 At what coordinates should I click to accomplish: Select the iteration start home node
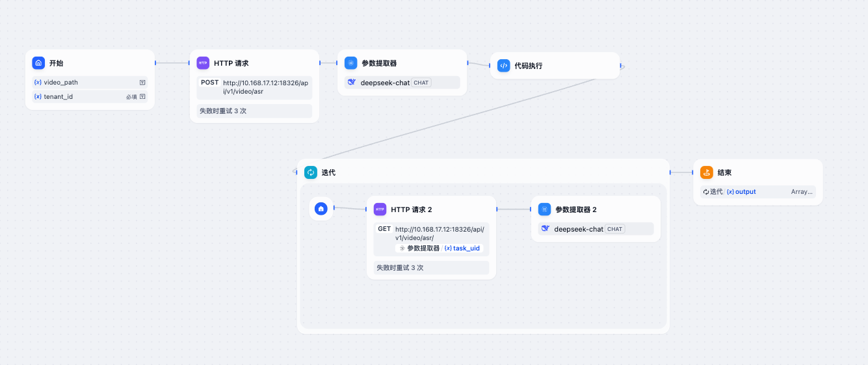pos(321,209)
